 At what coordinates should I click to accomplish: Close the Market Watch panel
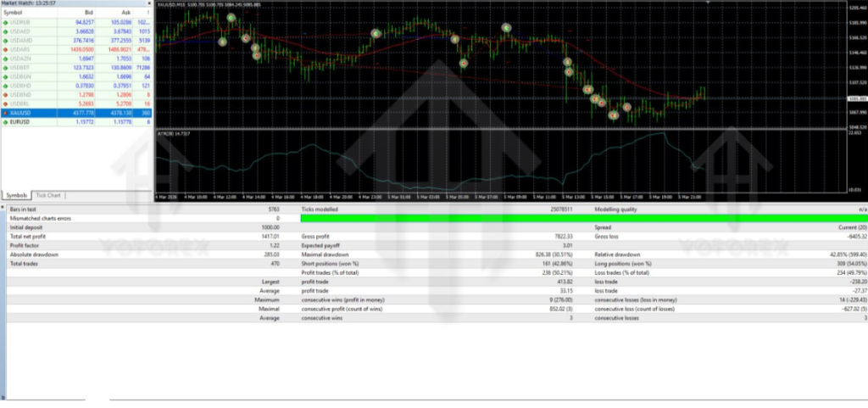tap(148, 3)
